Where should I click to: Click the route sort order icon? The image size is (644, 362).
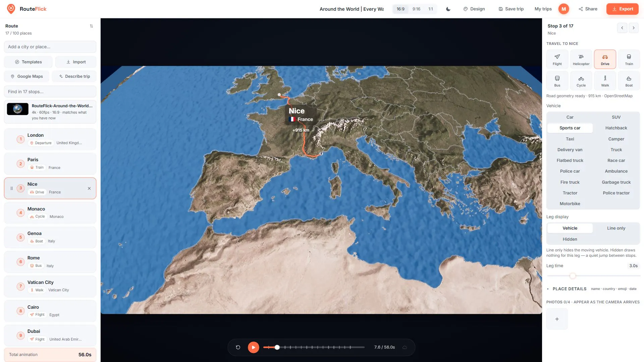[x=91, y=26]
